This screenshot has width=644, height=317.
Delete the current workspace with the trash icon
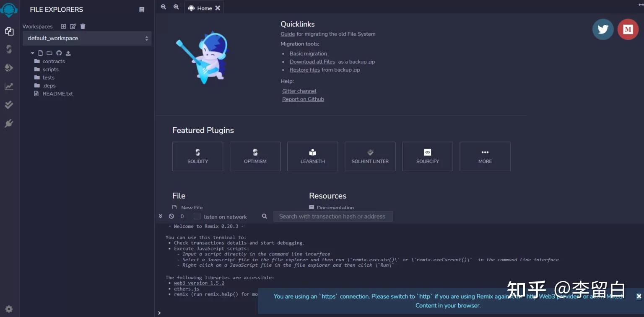[x=83, y=26]
